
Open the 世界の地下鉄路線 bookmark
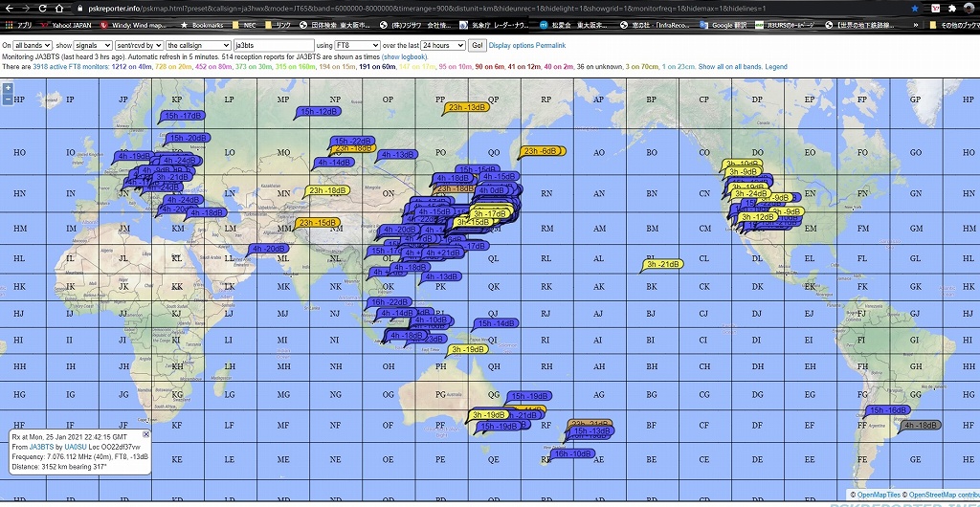[x=860, y=25]
